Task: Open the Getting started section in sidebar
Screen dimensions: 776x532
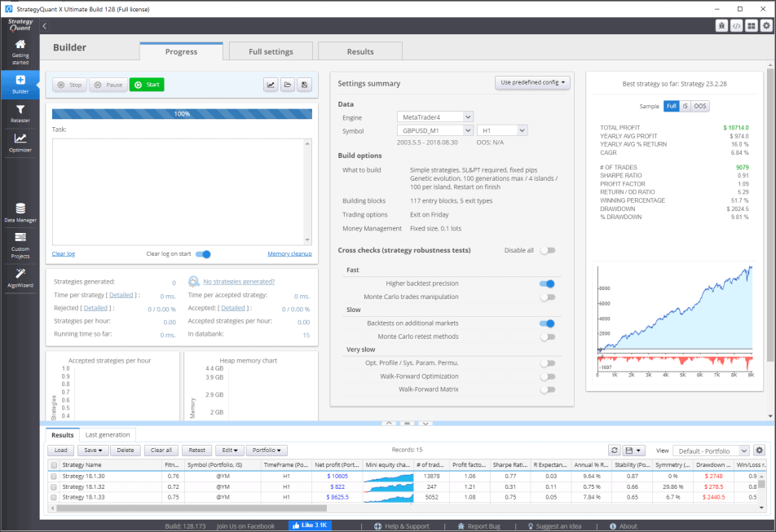Action: click(20, 52)
